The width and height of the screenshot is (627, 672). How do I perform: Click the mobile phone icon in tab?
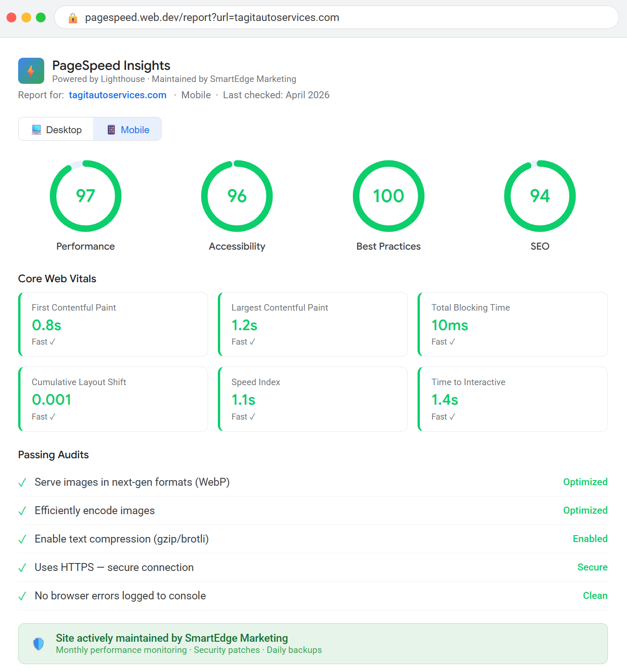111,129
